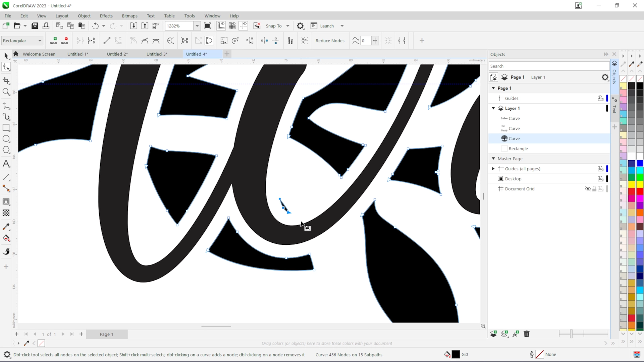Open the zoom level dropdown
Screen dimensions: 644x362
pyautogui.click(x=197, y=26)
